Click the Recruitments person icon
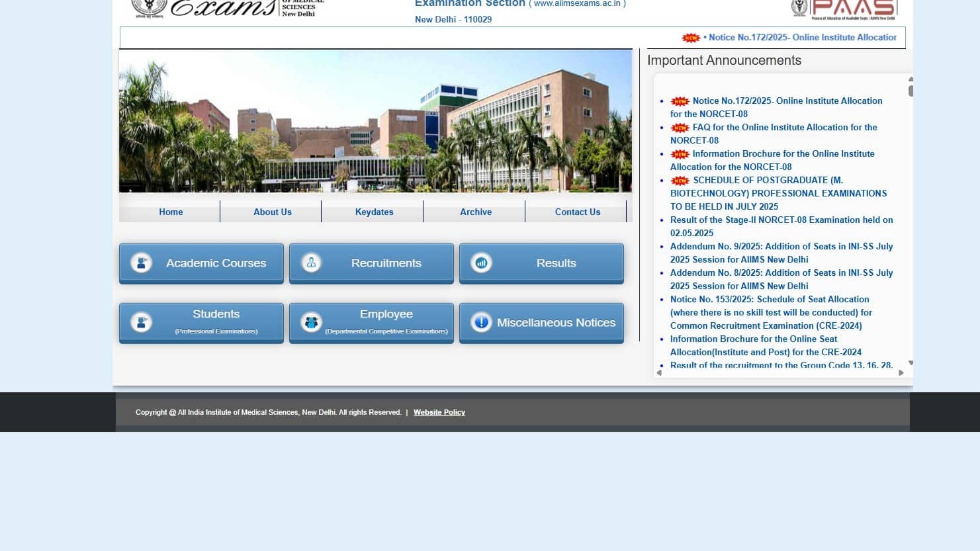 [311, 263]
